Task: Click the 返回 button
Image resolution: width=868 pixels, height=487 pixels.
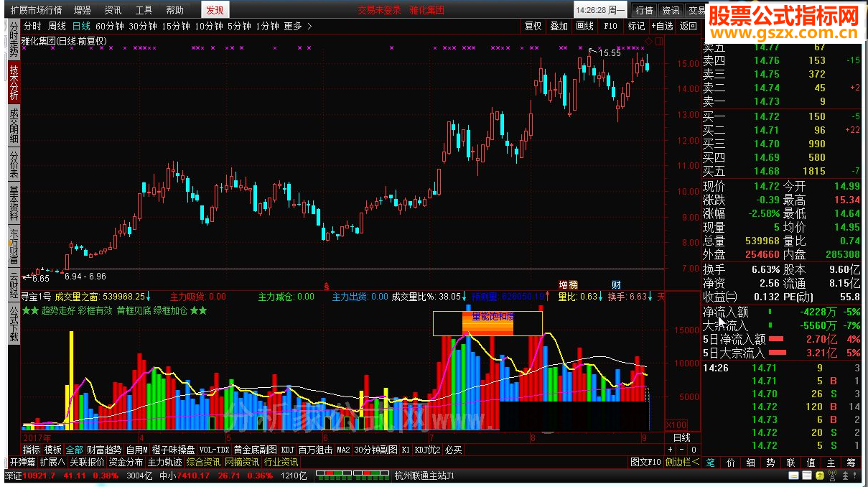Action: point(689,27)
